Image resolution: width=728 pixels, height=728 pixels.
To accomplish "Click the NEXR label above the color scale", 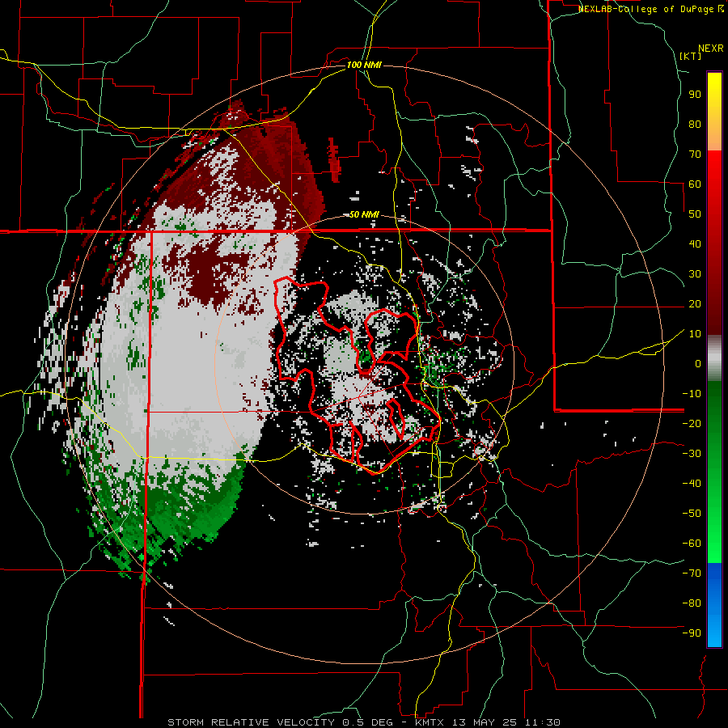I will [x=711, y=49].
